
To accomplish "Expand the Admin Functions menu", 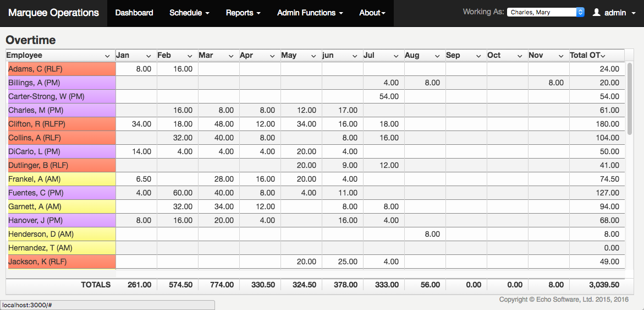I will coord(310,13).
